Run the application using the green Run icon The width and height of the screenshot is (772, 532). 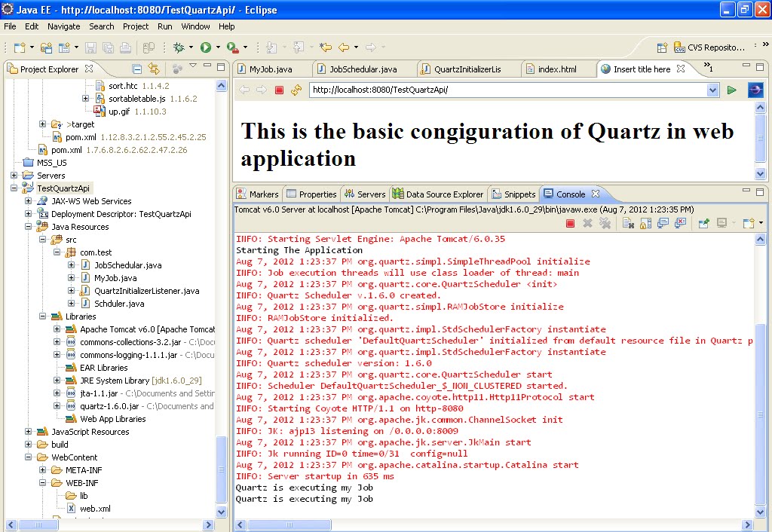pos(206,47)
